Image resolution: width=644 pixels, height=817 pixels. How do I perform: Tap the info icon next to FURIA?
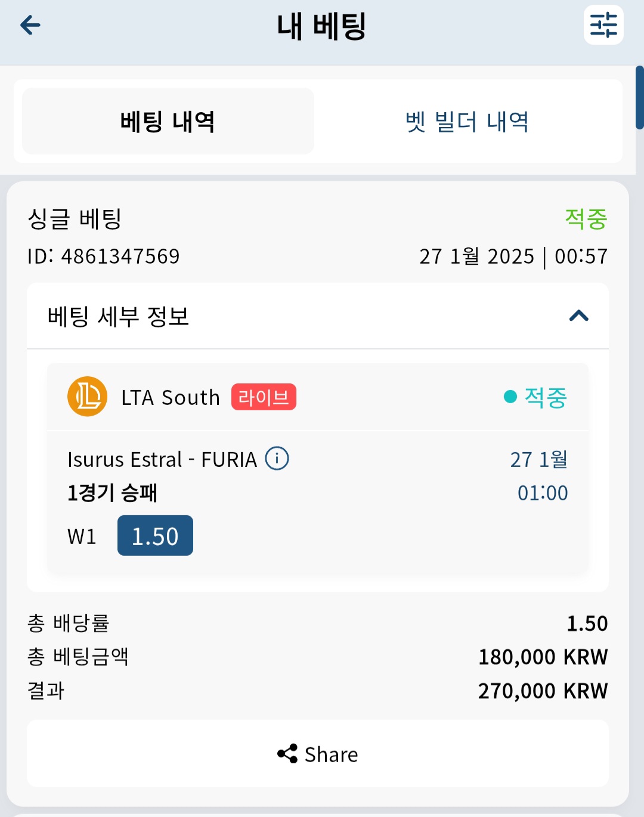click(x=277, y=459)
